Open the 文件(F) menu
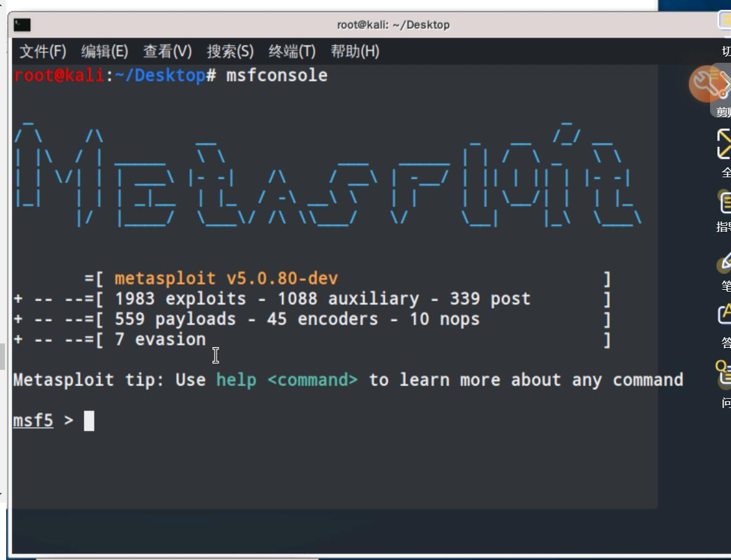 [x=43, y=51]
